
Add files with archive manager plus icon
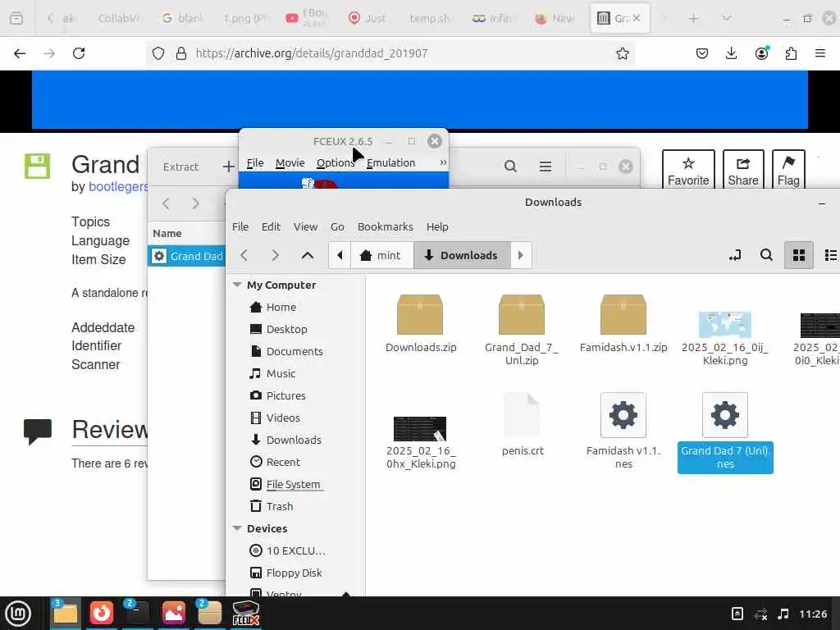pos(229,167)
